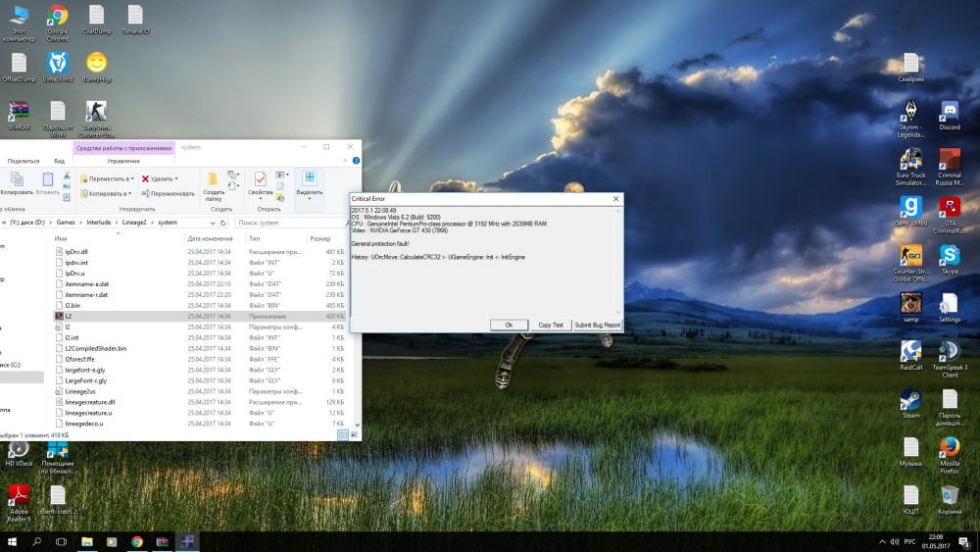Open the TeamSpeak 3 Client shortcut
This screenshot has height=552, width=980.
click(949, 351)
